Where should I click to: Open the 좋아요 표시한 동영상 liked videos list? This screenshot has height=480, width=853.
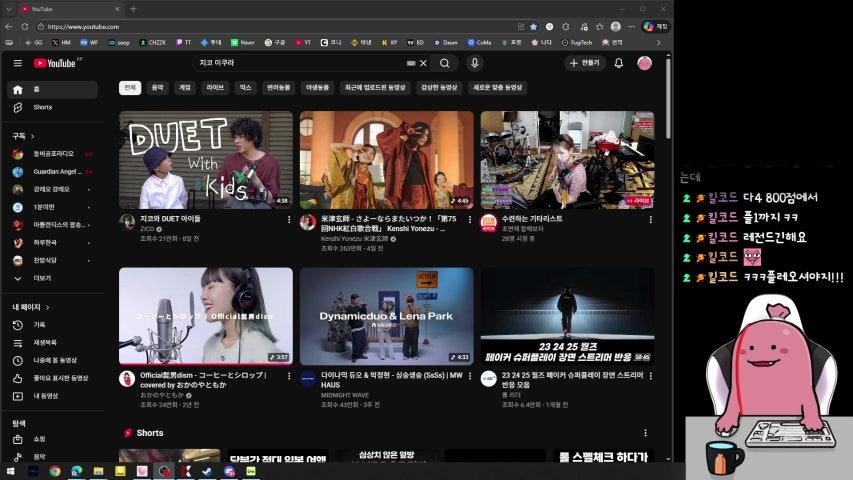(x=60, y=378)
